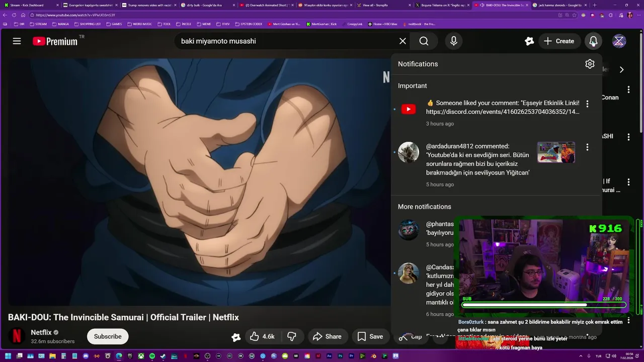Start voice search with the microphone icon
Screen dimensions: 644x362
pos(454,41)
